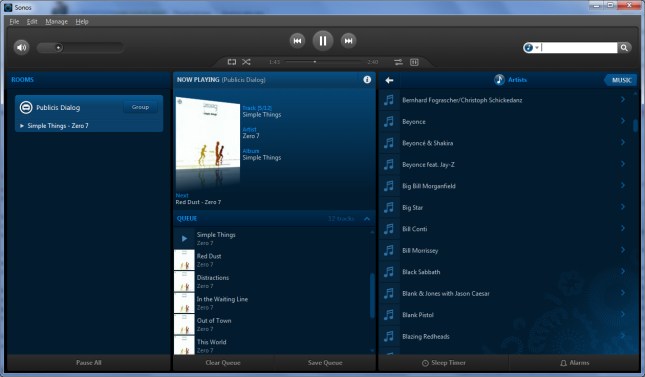Image resolution: width=645 pixels, height=377 pixels.
Task: Toggle repeat mode
Action: click(x=232, y=62)
